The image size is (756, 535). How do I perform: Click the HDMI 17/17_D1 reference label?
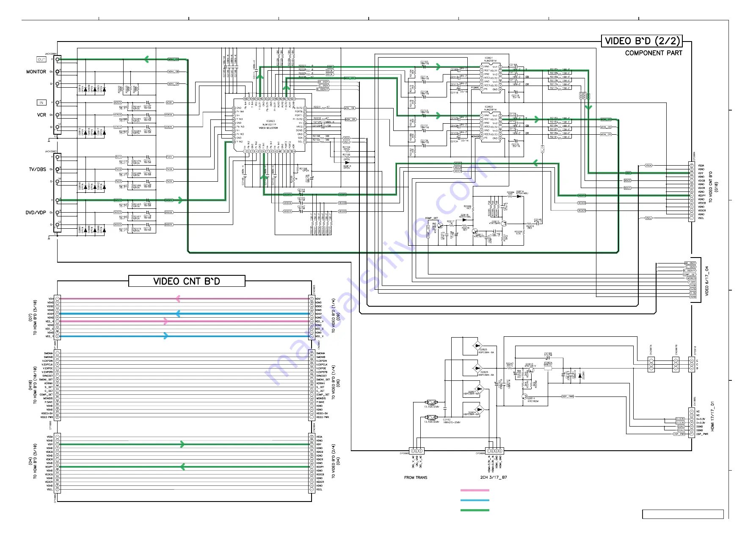tap(712, 416)
